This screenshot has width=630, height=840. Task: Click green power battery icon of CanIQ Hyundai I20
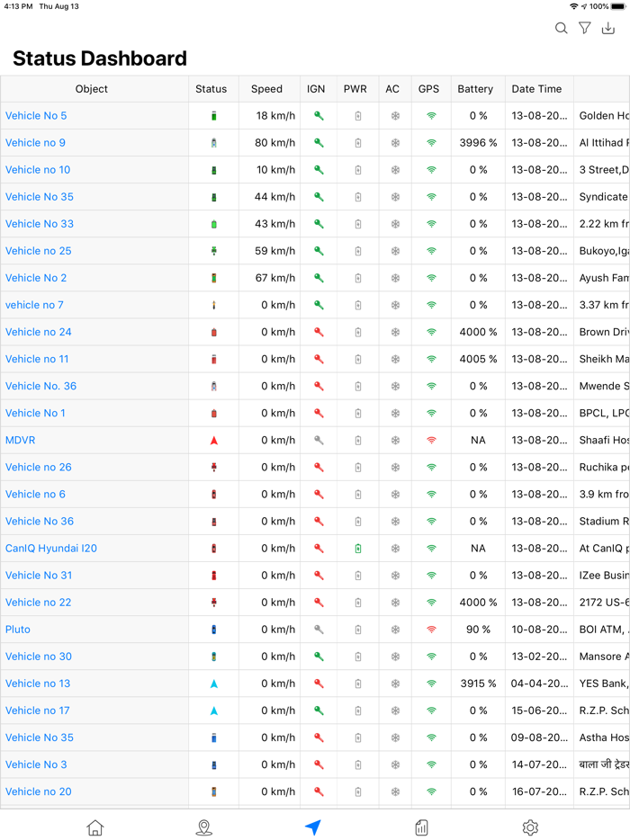pos(358,548)
